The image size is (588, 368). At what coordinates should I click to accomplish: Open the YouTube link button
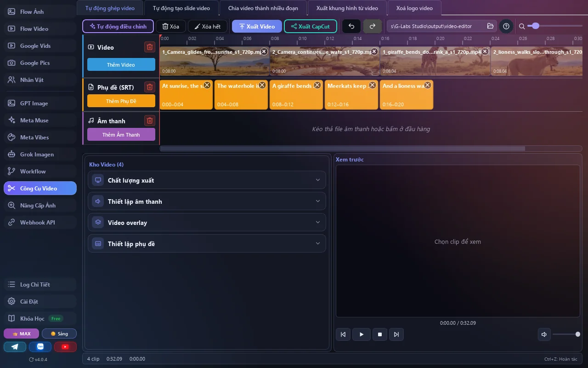click(65, 347)
